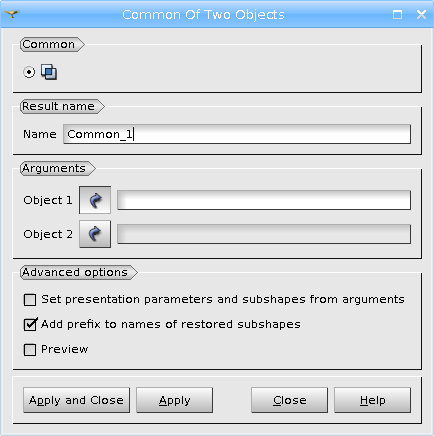Select the Common operation radio button
Viewport: 434px width, 436px height.
click(29, 72)
